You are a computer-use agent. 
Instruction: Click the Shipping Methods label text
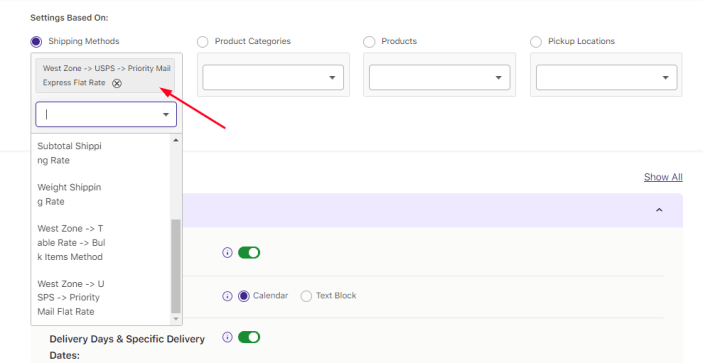(84, 41)
